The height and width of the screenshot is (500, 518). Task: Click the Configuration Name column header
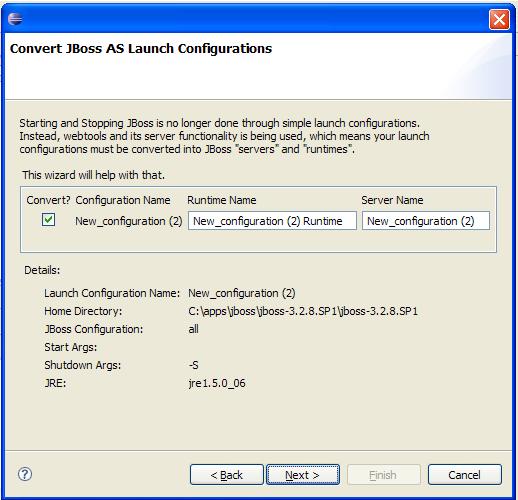point(123,200)
